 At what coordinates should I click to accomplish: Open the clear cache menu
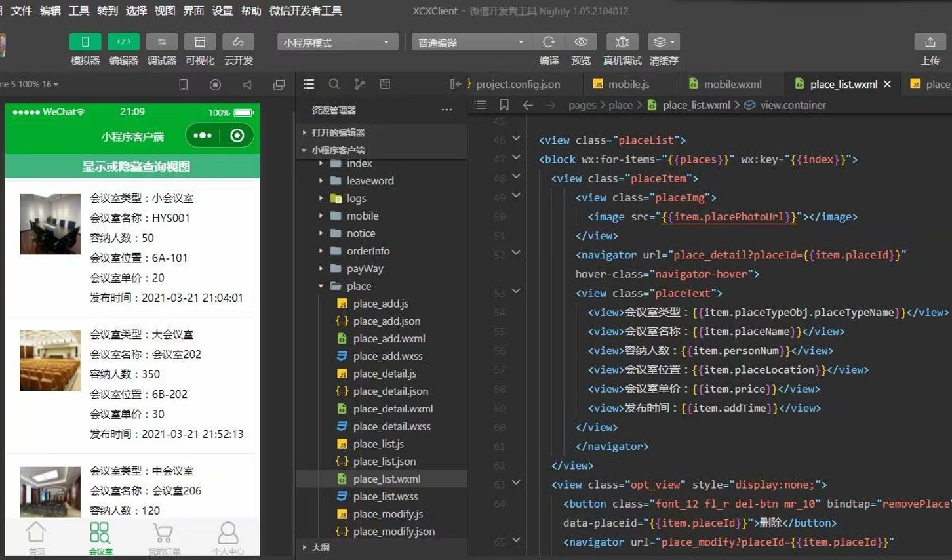[664, 42]
